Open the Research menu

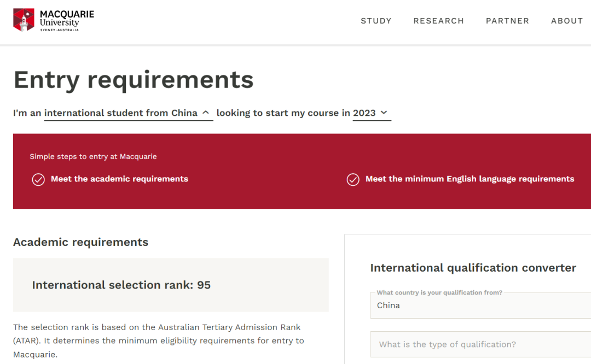[439, 21]
